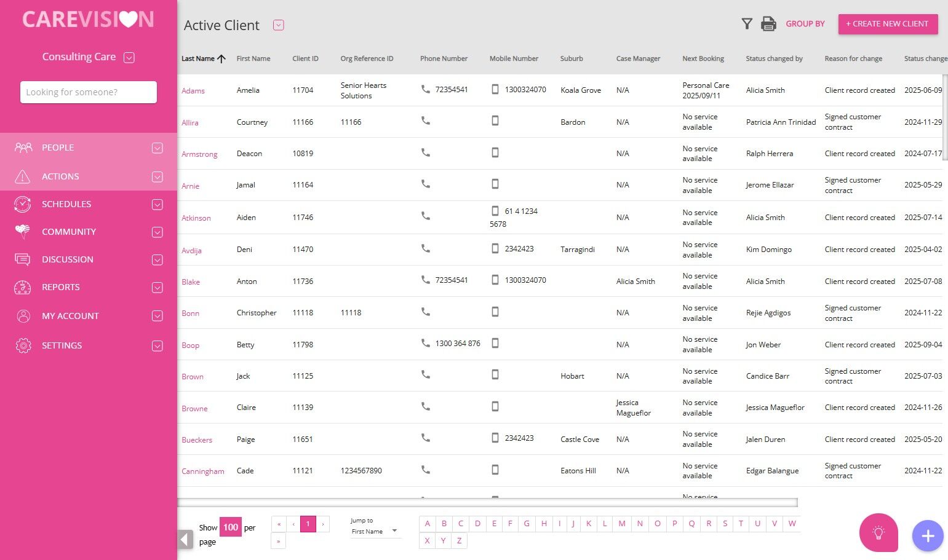Go to page 1 in pagination
948x560 pixels.
pyautogui.click(x=308, y=524)
